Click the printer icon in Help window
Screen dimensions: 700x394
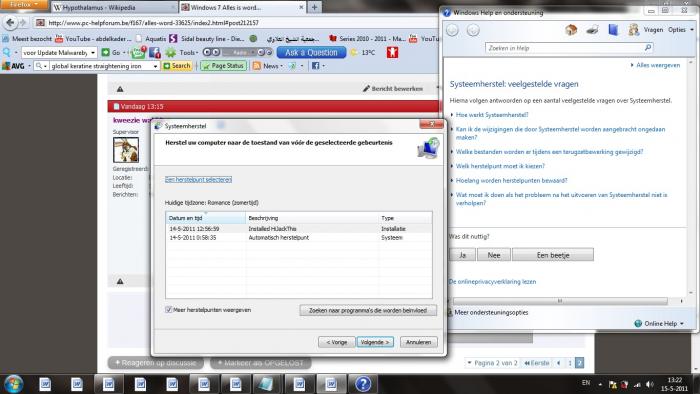[x=592, y=30]
